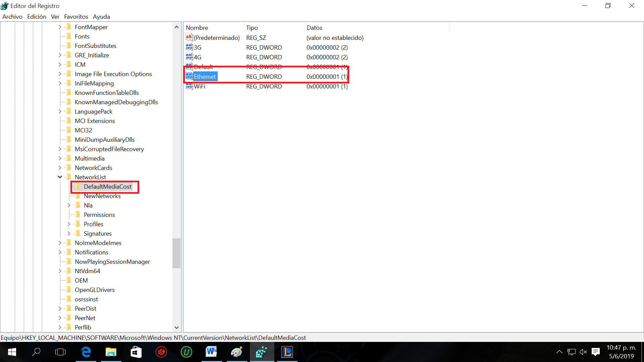Image resolution: width=644 pixels, height=362 pixels.
Task: Select the 4G DWORD value icon
Action: pyautogui.click(x=189, y=57)
